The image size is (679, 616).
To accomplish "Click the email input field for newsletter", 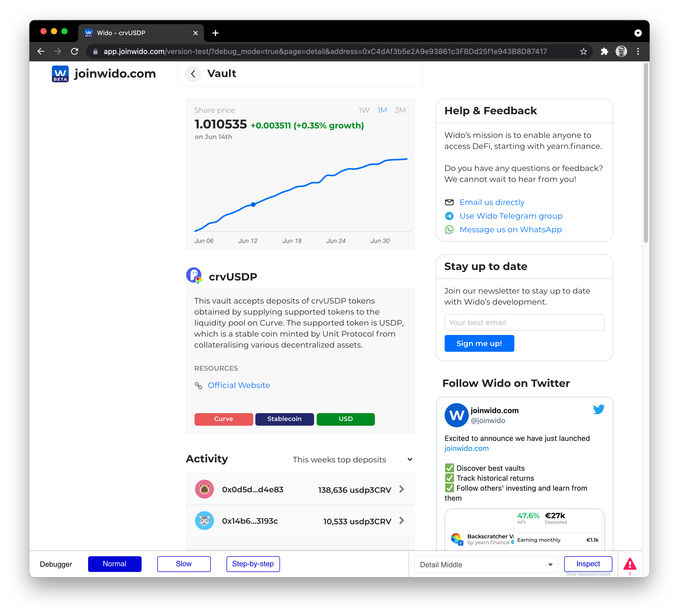I will (x=524, y=322).
